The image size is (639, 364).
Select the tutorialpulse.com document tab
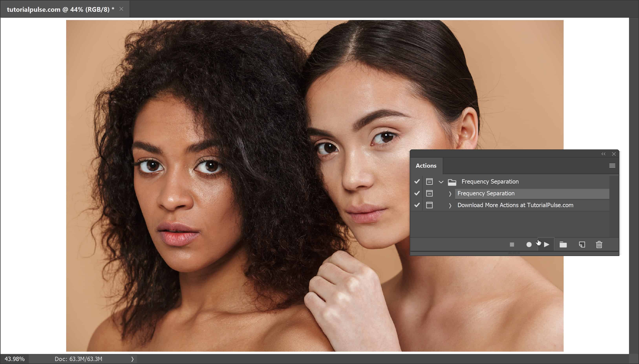tap(60, 9)
